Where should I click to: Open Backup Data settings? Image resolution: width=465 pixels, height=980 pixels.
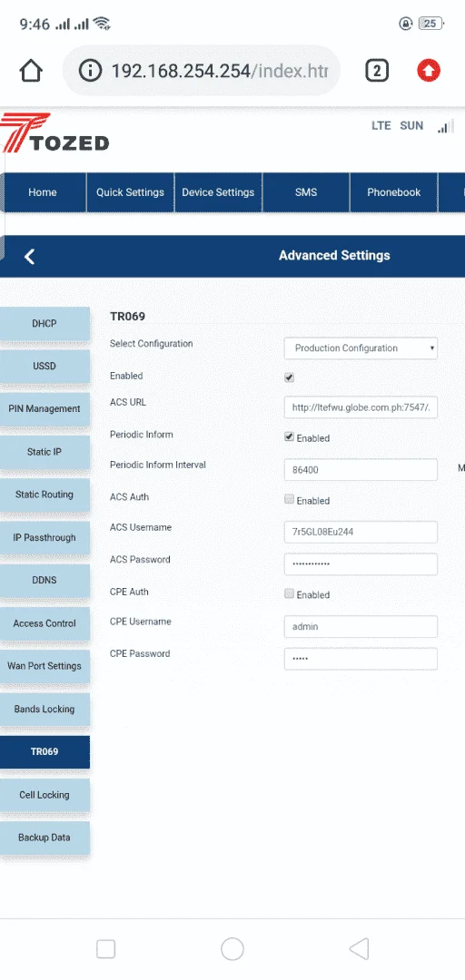coord(45,838)
